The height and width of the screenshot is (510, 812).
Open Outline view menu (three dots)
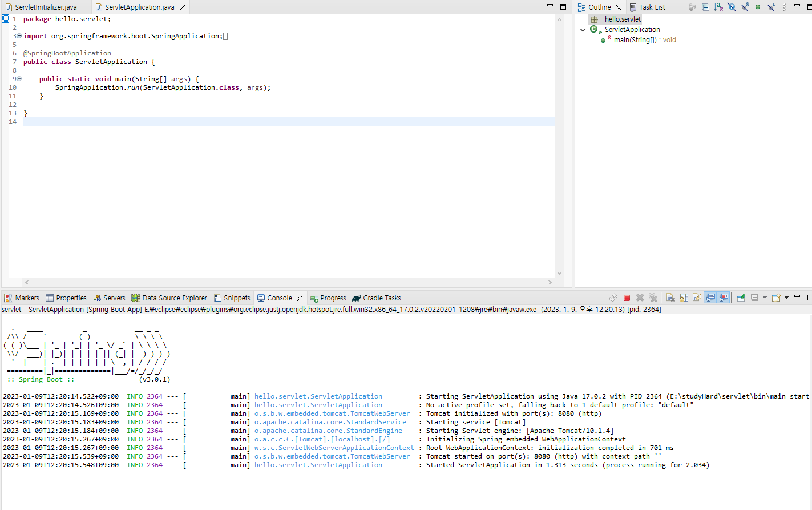pos(784,7)
